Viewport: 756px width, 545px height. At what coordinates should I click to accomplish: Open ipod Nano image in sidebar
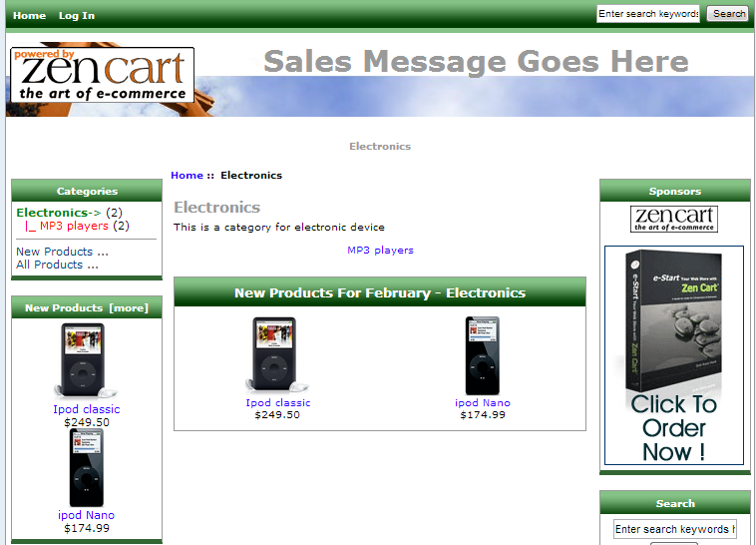(x=86, y=467)
